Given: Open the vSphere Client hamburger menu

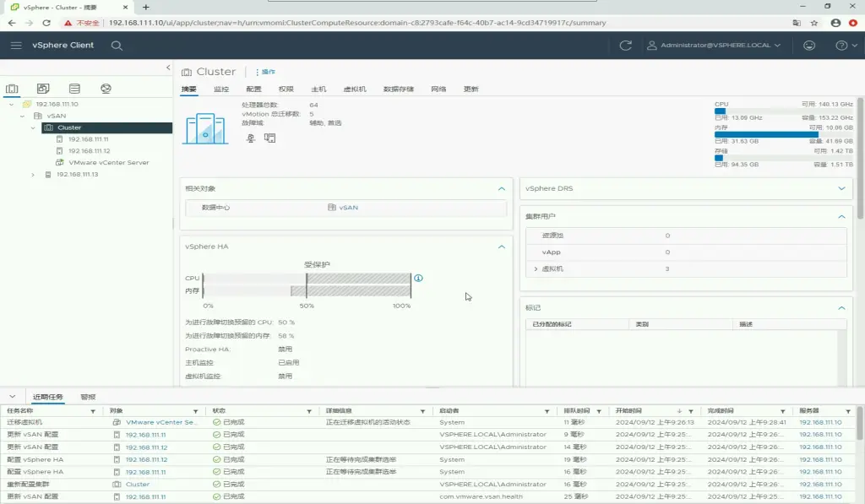Looking at the screenshot, I should pyautogui.click(x=16, y=45).
